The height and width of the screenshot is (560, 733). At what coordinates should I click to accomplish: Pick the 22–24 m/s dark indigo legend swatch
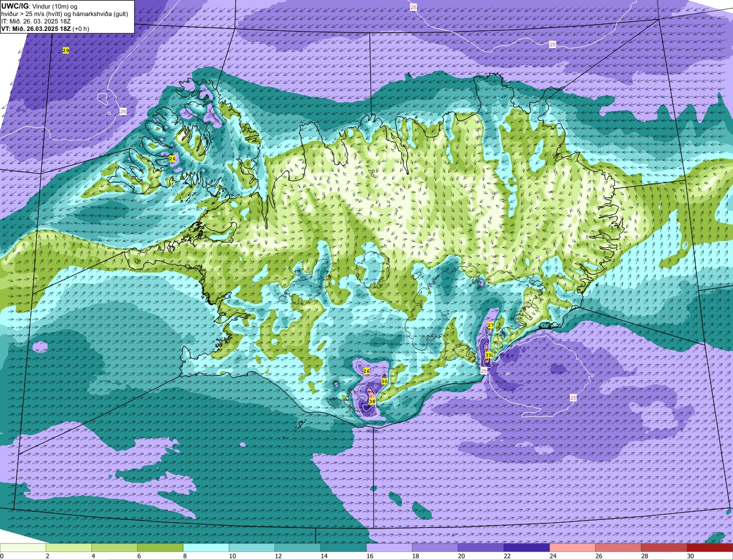coord(527,547)
